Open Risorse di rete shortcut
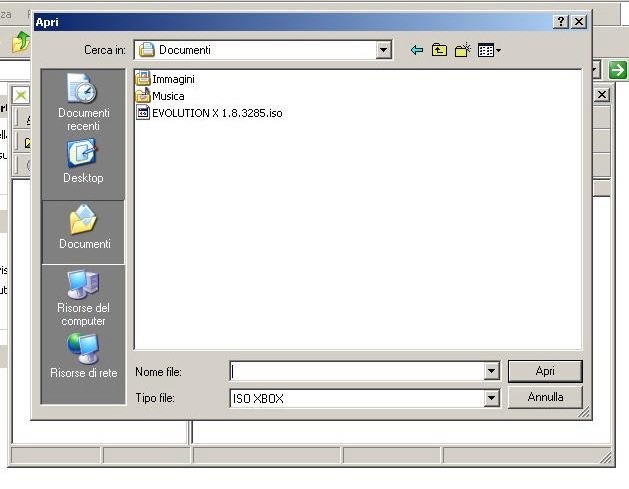 (84, 357)
